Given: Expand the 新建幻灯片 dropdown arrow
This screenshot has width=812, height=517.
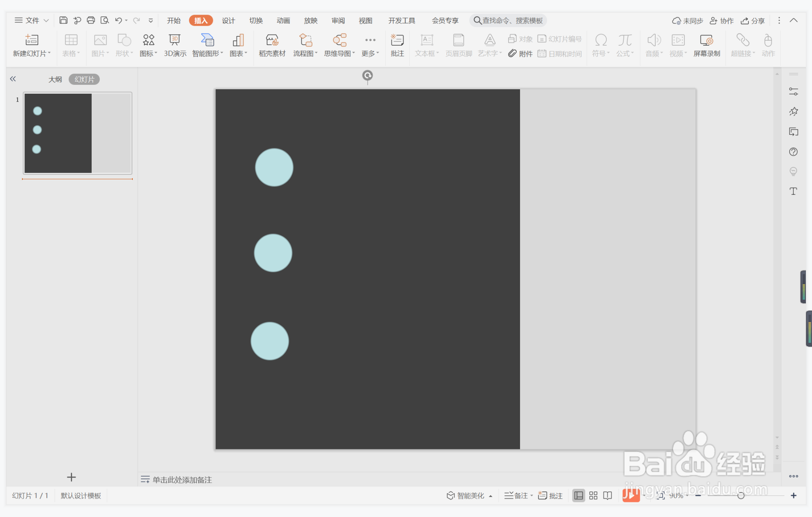Looking at the screenshot, I should click(49, 53).
